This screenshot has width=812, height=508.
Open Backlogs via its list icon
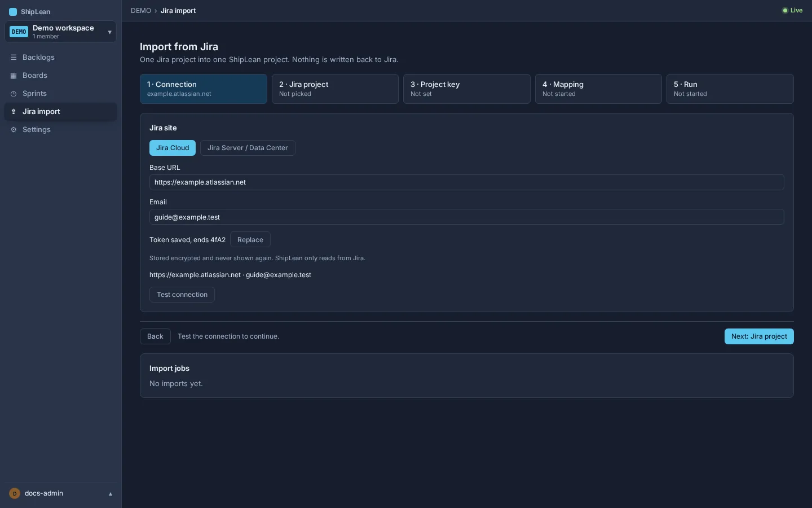click(x=14, y=58)
